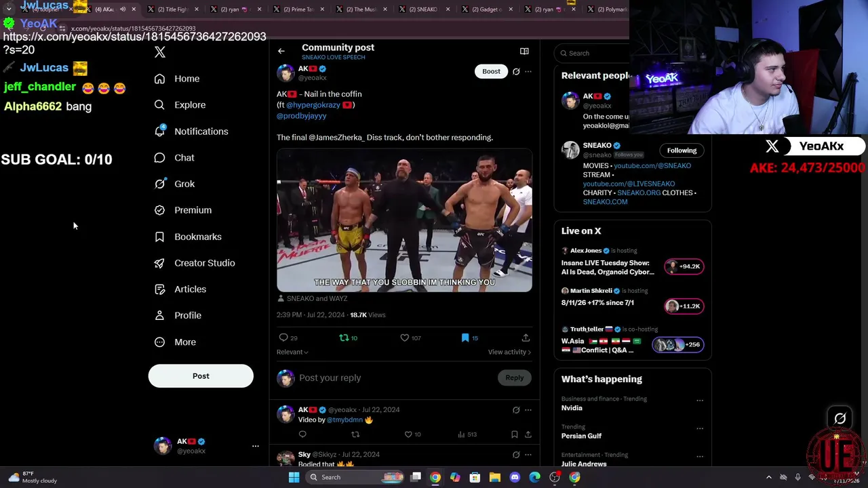View the 513 views analytics on the reply
The height and width of the screenshot is (488, 868).
coord(468,434)
